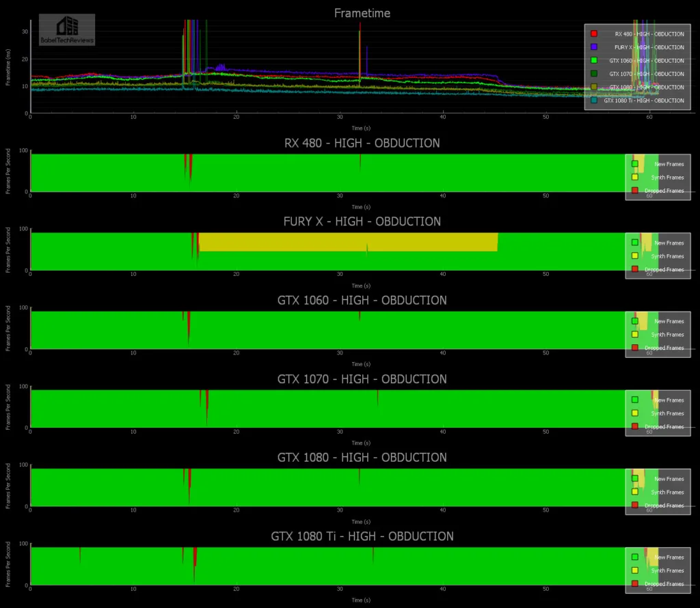Click Synth Frames swatch in FURY X chart

pos(635,256)
